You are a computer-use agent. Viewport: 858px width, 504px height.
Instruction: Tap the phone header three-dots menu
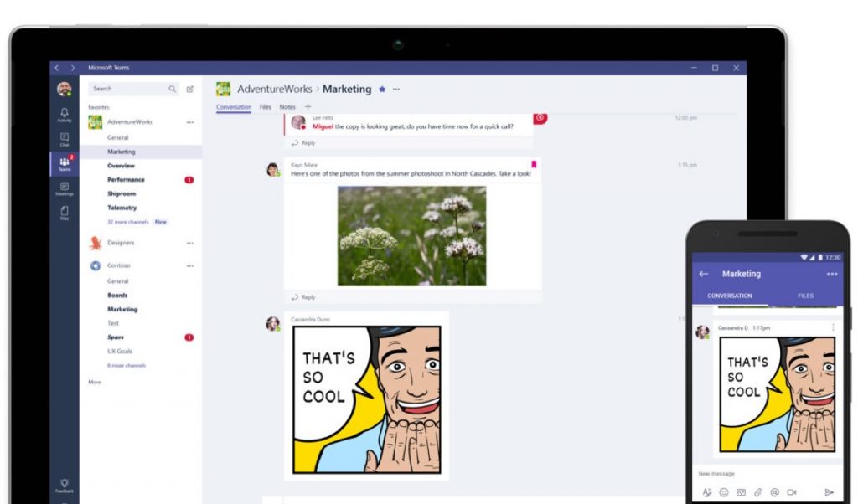pos(832,274)
